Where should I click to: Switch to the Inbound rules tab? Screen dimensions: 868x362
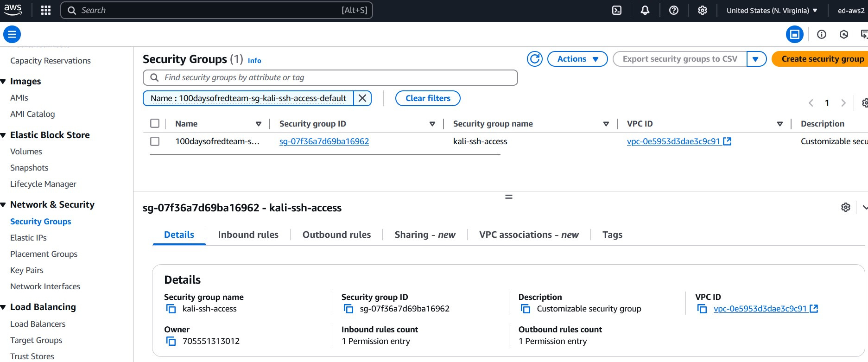[248, 235]
